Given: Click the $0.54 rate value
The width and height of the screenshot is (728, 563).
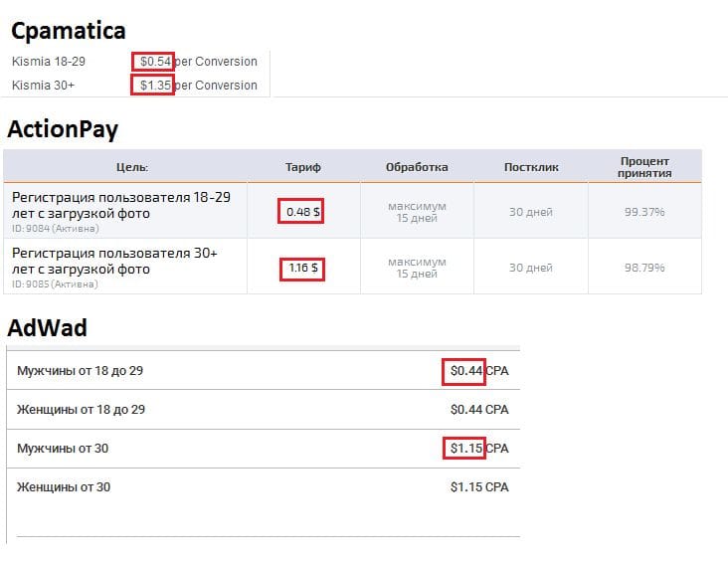Looking at the screenshot, I should pos(155,62).
